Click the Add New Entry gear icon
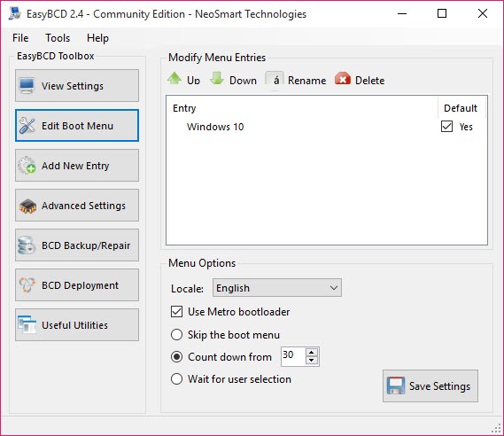Viewport: 504px width, 436px height. pyautogui.click(x=27, y=165)
